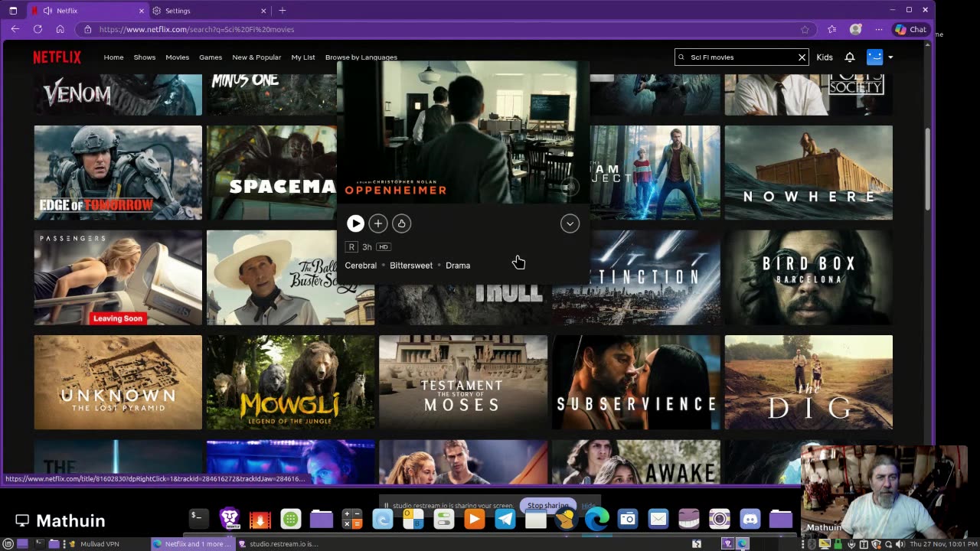Open The Dig movie thumbnail

[808, 383]
